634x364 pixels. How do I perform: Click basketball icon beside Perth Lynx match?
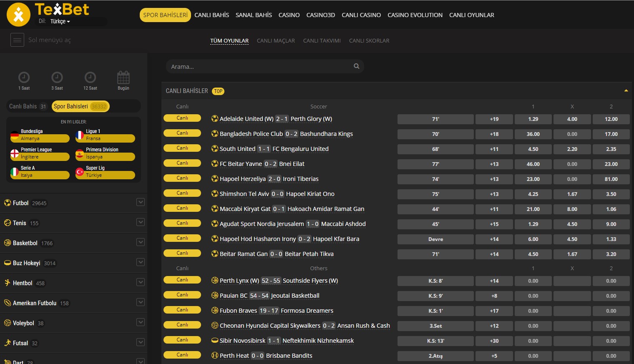coord(215,280)
